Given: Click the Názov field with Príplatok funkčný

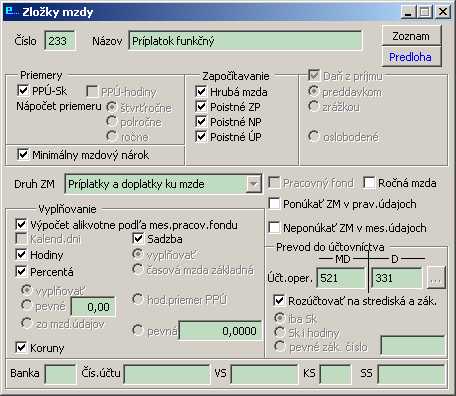Looking at the screenshot, I should 245,41.
